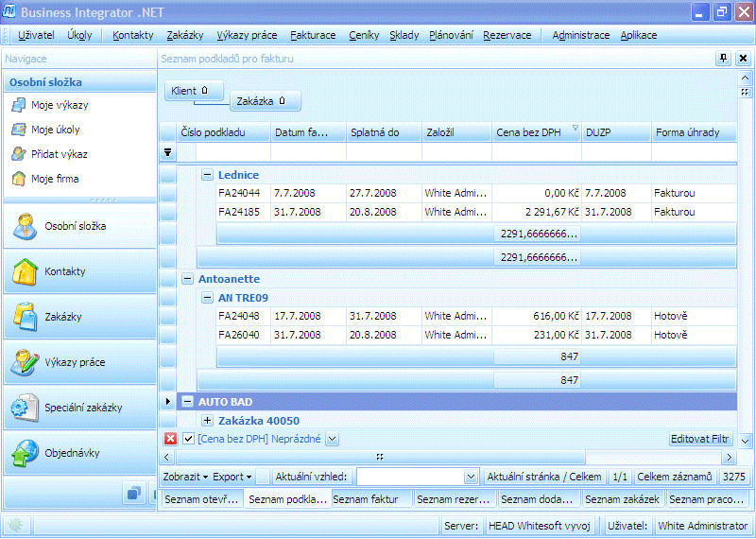Screen dimensions: 756x539
Task: Remove filter with red X icon
Action: point(170,439)
